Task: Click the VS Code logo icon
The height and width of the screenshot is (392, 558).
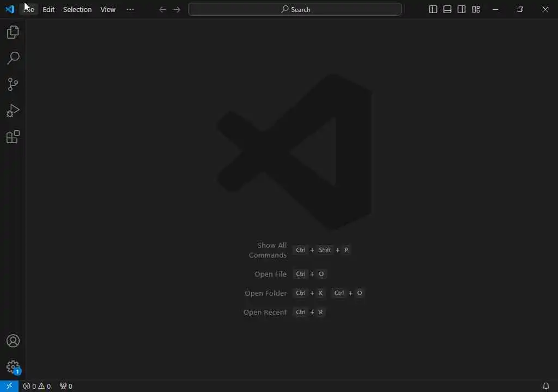Action: click(x=10, y=9)
